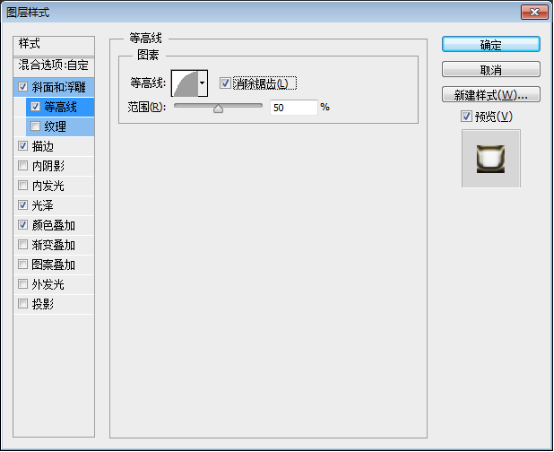This screenshot has height=452, width=554.
Task: Select the 描边 stroke style item
Action: [x=54, y=146]
